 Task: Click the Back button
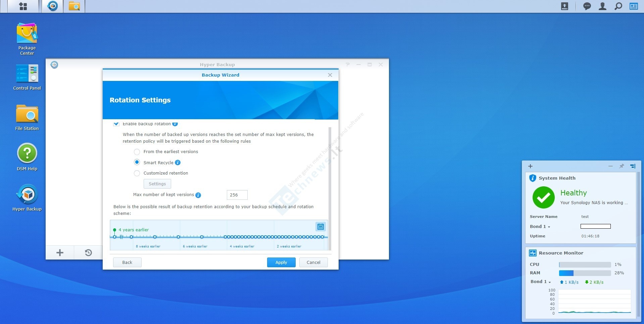(127, 262)
